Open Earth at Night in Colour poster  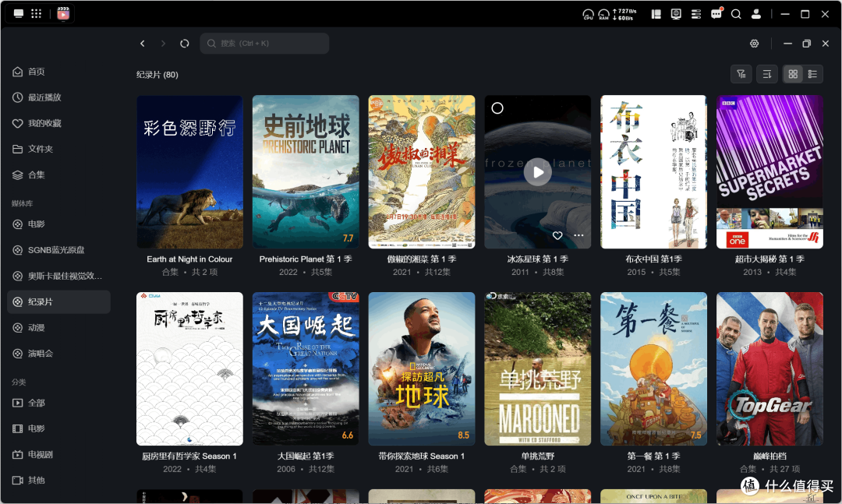click(189, 171)
